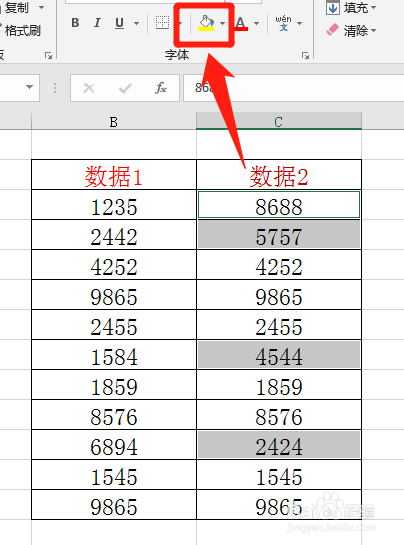This screenshot has width=404, height=545.
Task: Click the Insert Function fx icon
Action: click(161, 88)
